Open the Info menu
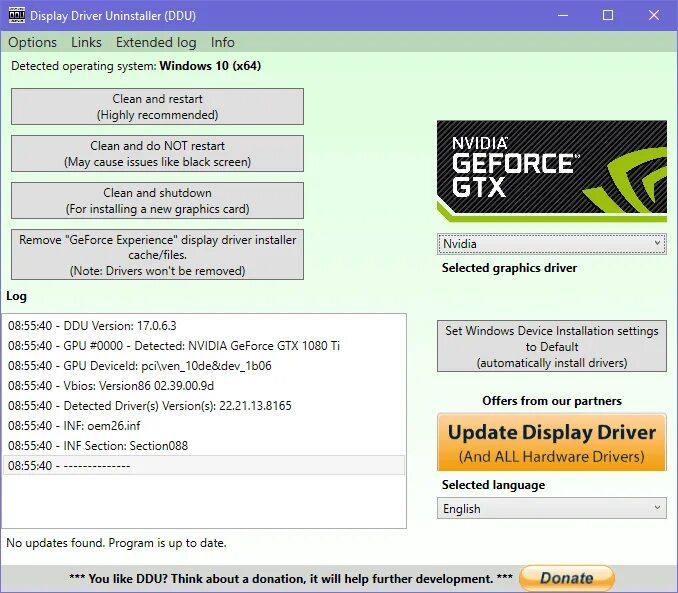The width and height of the screenshot is (678, 593). tap(223, 42)
